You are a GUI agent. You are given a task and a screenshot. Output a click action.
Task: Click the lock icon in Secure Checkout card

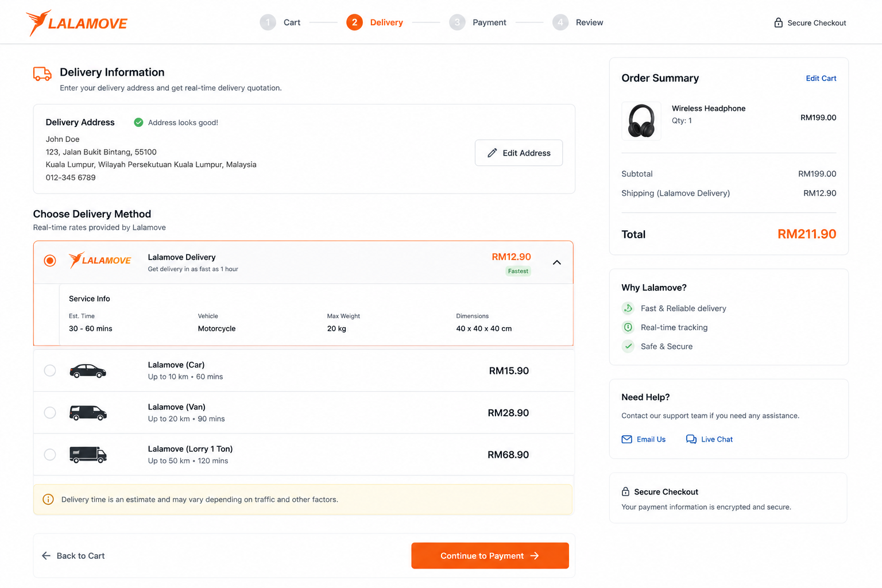tap(625, 492)
